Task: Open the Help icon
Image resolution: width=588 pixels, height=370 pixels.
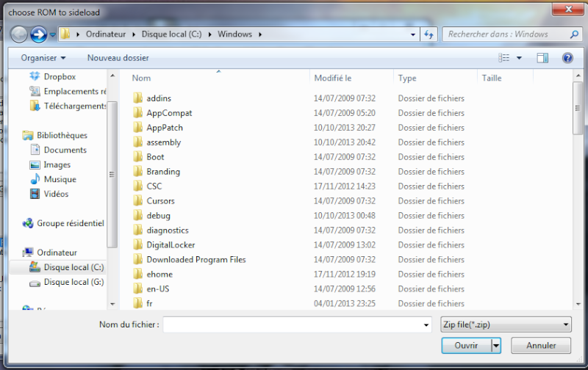Action: pos(567,58)
